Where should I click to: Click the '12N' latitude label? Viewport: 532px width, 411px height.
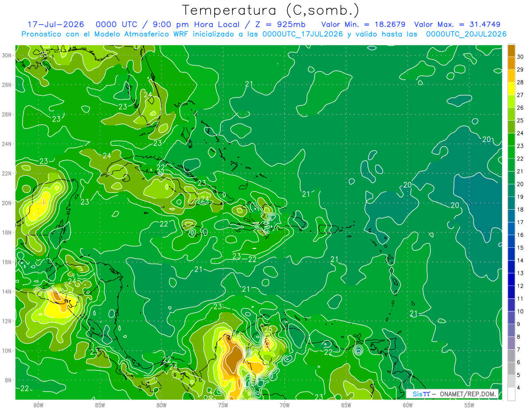pos(7,321)
